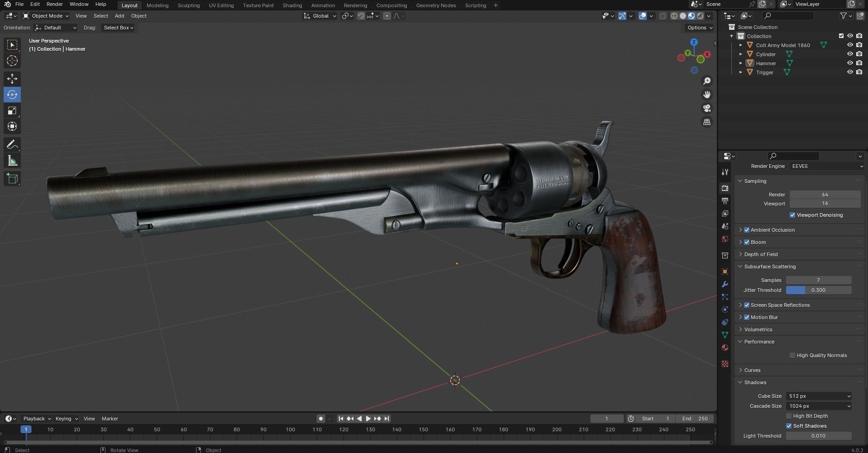This screenshot has width=868, height=453.
Task: Switch to rendered viewport shading
Action: point(700,16)
